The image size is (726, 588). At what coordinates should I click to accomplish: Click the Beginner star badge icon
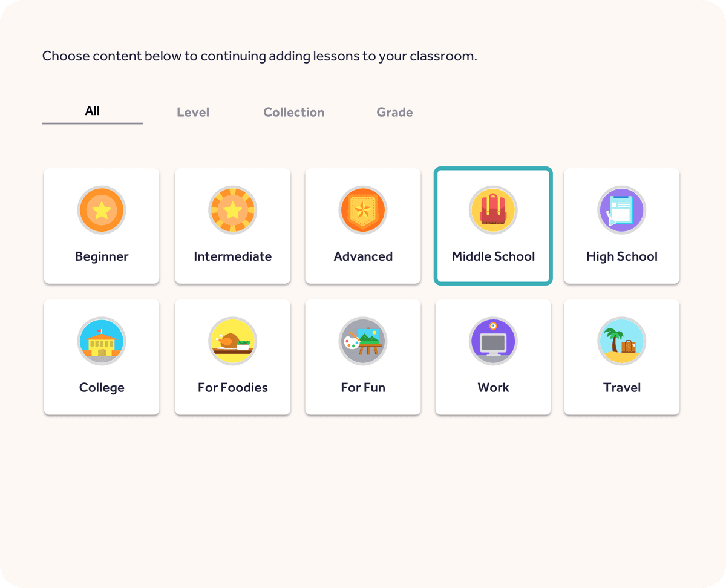point(102,211)
